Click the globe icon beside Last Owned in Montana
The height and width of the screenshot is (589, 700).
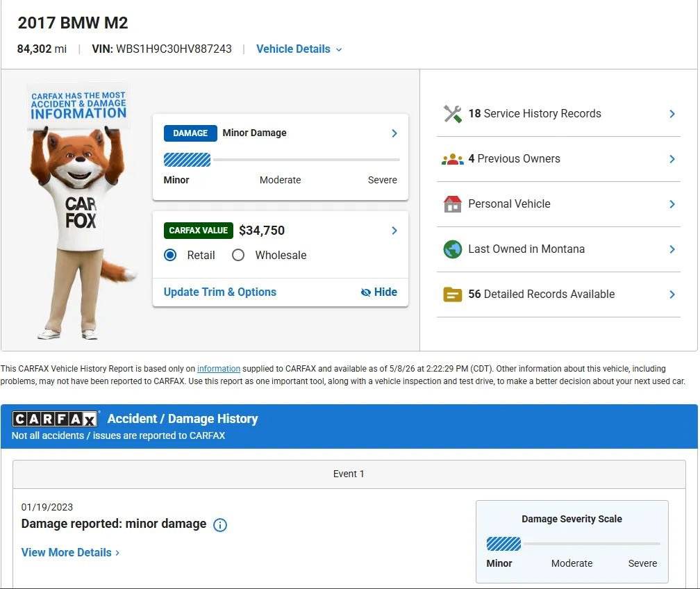452,249
